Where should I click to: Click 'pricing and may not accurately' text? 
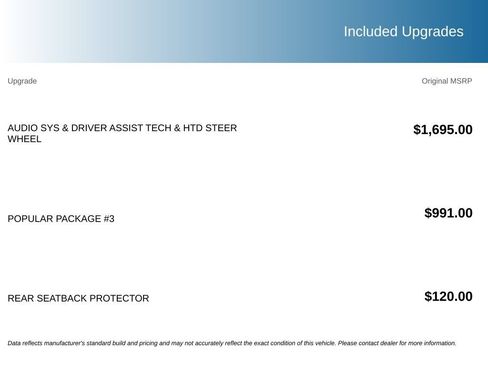(181, 343)
